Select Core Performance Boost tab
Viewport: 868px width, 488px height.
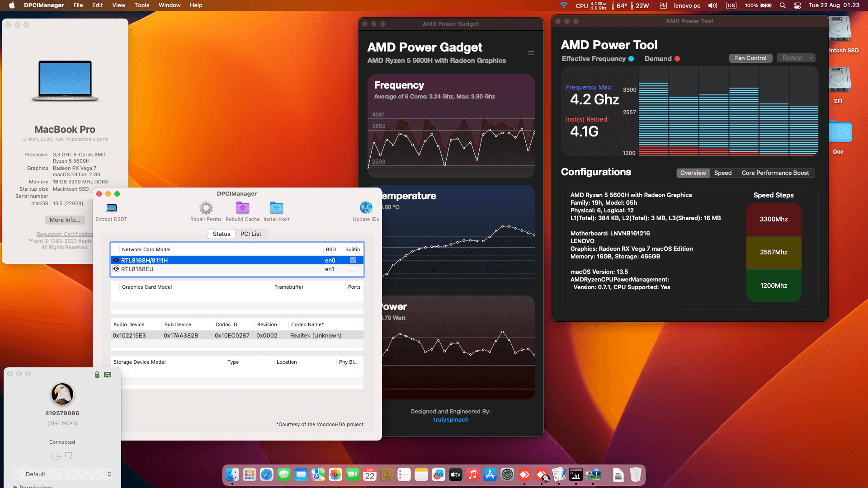pyautogui.click(x=775, y=173)
